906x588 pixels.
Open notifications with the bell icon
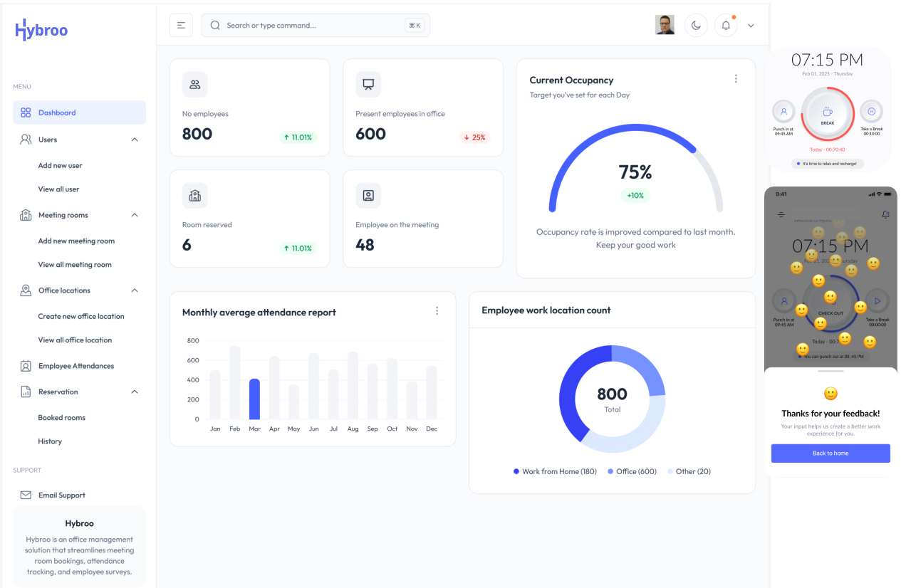(726, 26)
